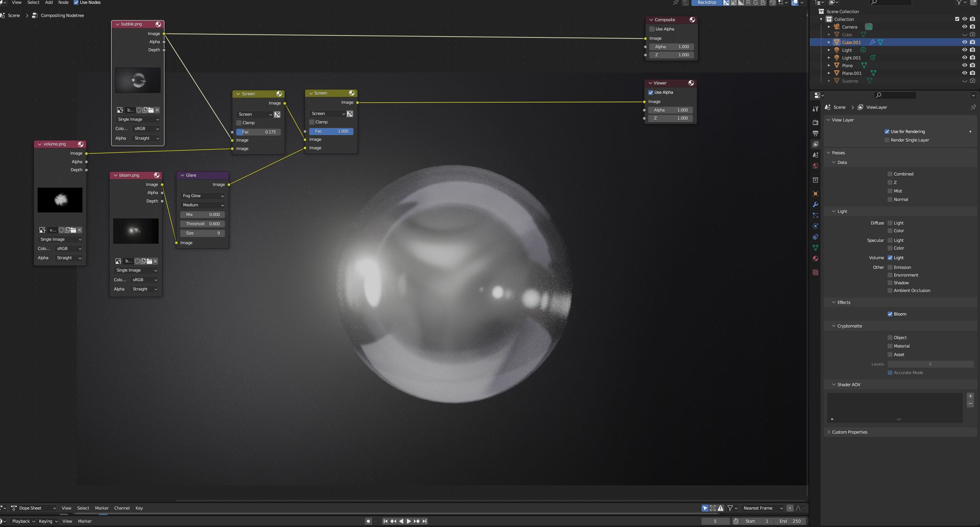Open the Render properties tab

click(816, 122)
